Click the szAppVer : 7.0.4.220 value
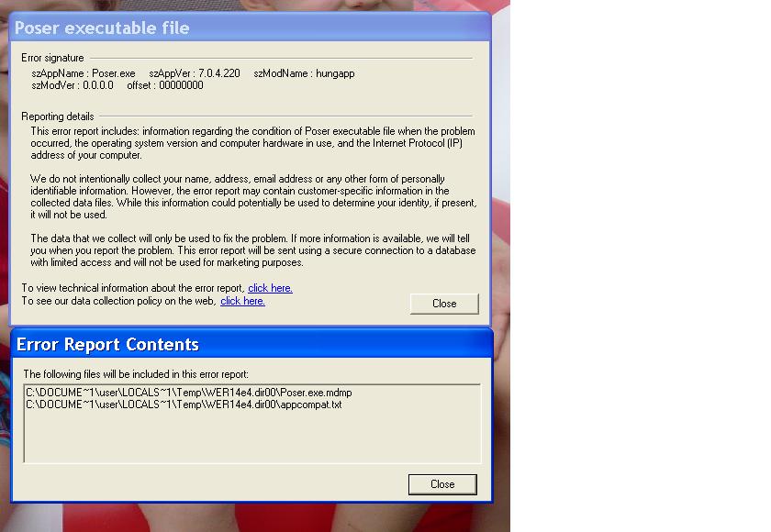The height and width of the screenshot is (532, 771). (195, 73)
